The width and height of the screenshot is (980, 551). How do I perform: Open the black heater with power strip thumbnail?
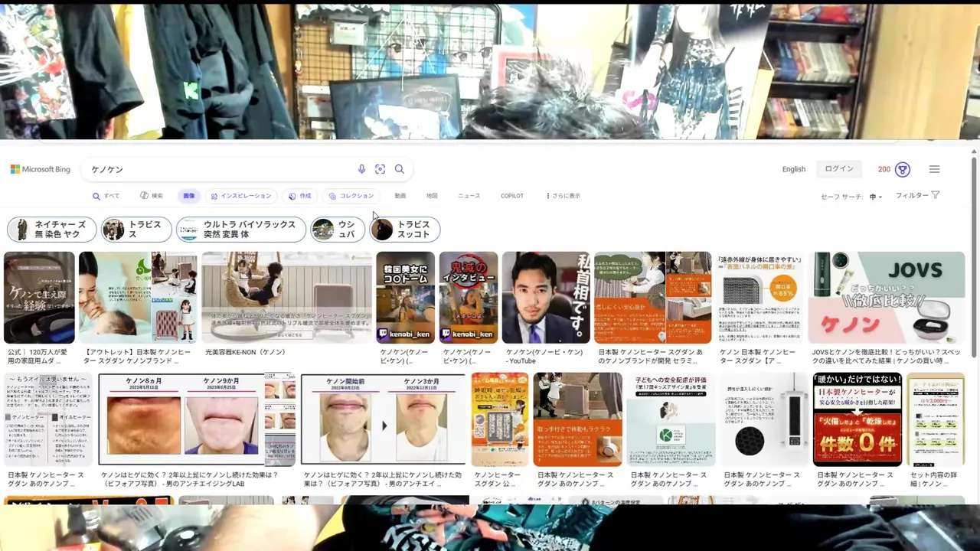(x=764, y=419)
